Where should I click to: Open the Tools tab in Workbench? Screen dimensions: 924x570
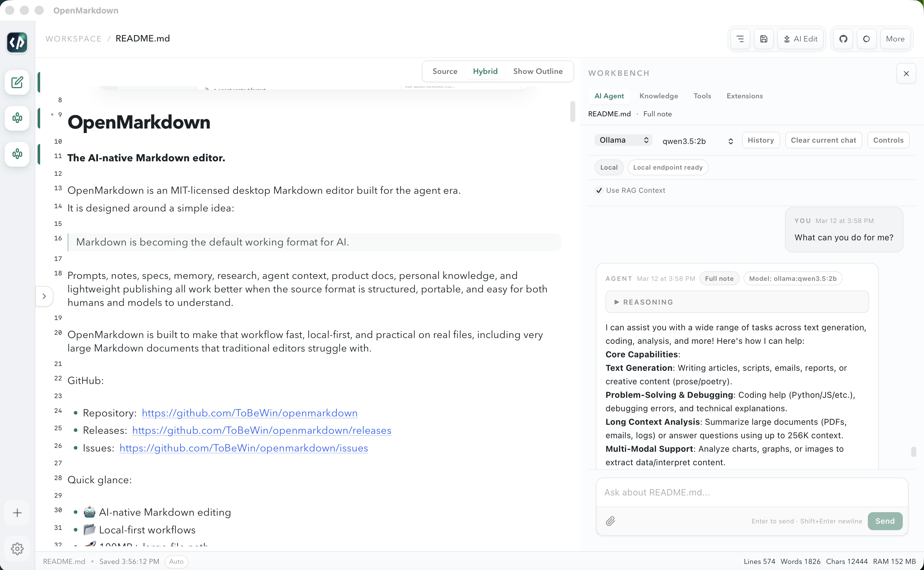click(702, 96)
